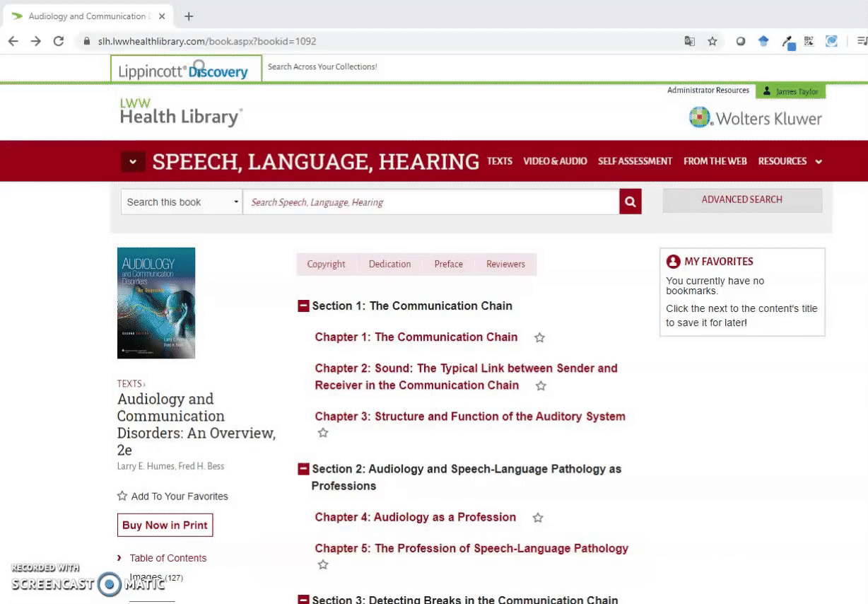Open the collection switcher dropdown beside Speech, Language, Hearing

point(132,162)
